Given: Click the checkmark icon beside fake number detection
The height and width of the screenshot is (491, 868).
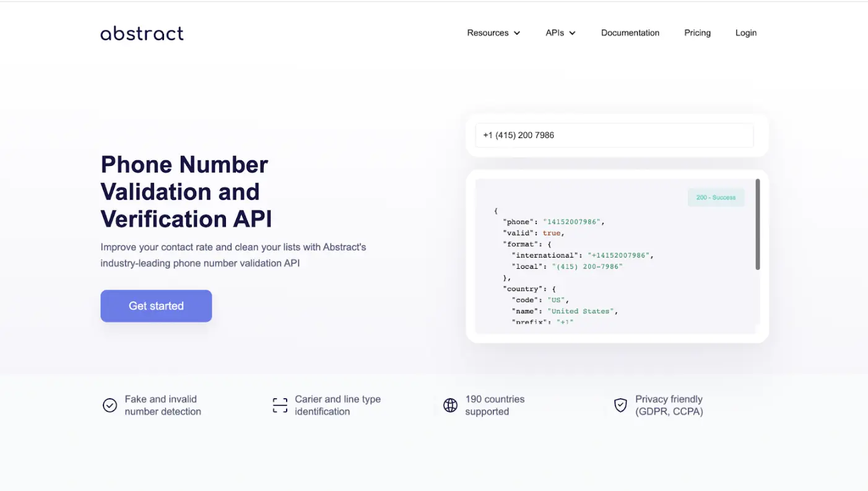Looking at the screenshot, I should point(110,406).
